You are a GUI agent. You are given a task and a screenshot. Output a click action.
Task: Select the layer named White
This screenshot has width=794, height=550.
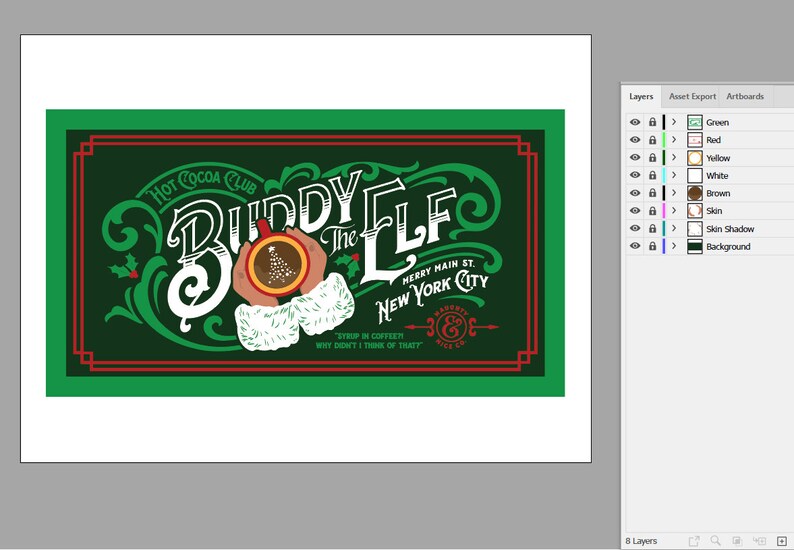[x=717, y=176]
